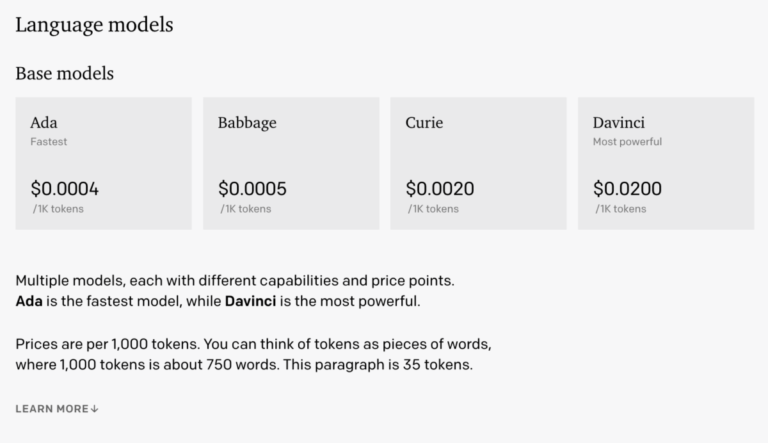768x443 pixels.
Task: Select the Ada model card
Action: click(103, 163)
